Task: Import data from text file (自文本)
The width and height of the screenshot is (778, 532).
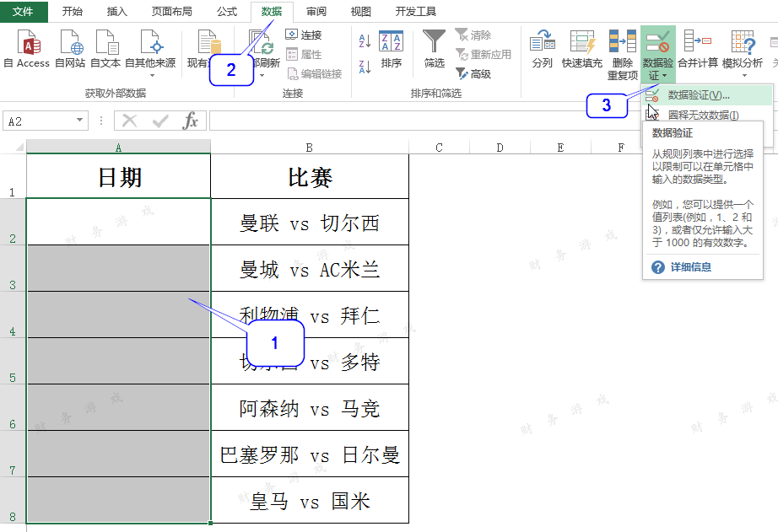Action: click(x=105, y=49)
